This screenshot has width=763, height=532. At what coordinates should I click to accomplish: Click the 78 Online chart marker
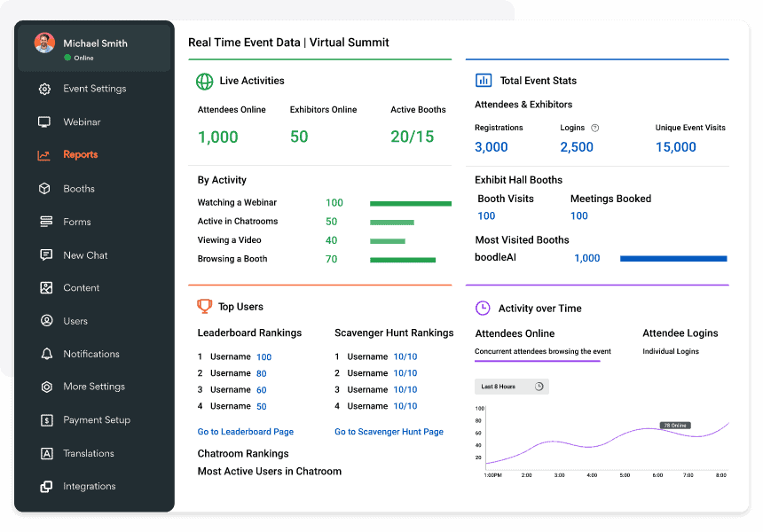coord(677,426)
